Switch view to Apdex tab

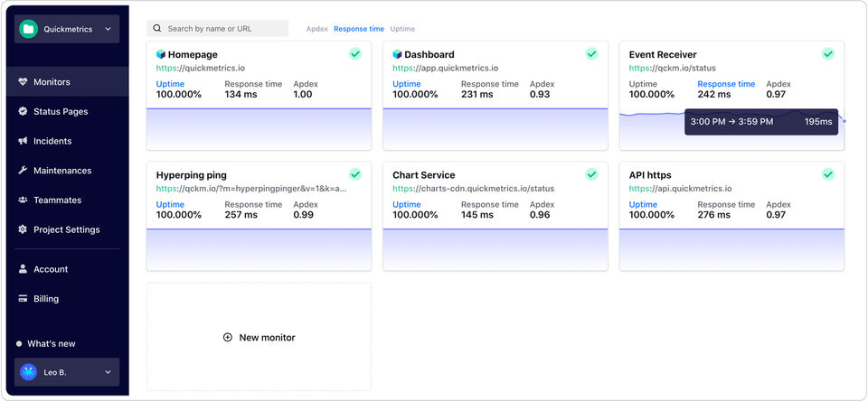click(317, 29)
